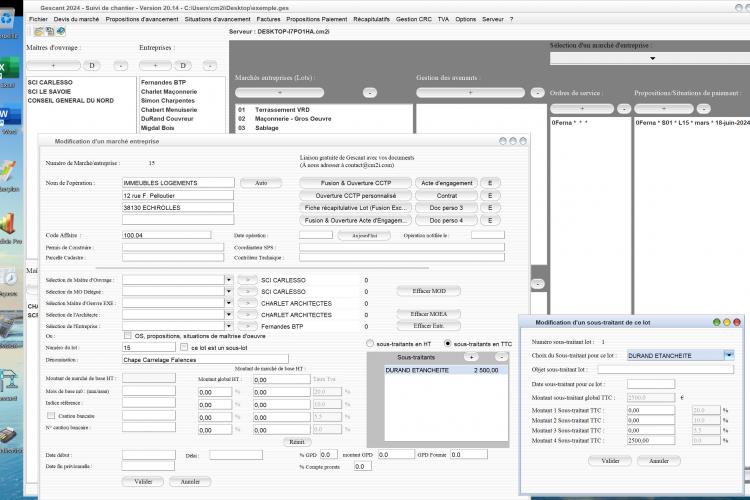Click the E button beside Contrat

click(x=490, y=195)
